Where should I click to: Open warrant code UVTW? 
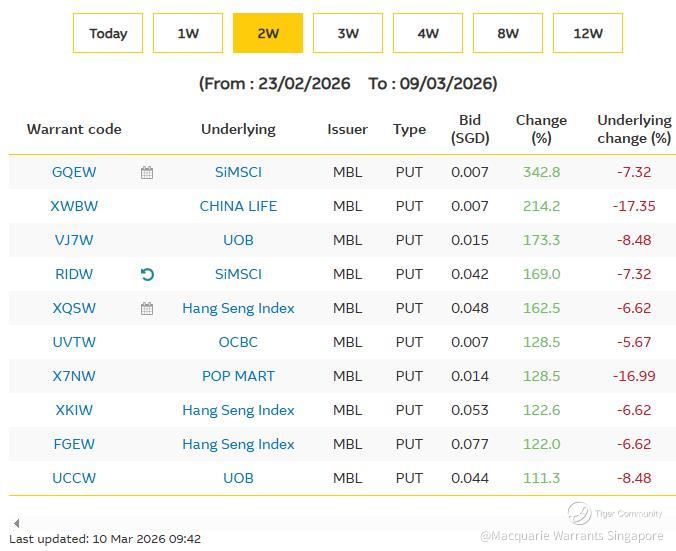click(x=74, y=342)
